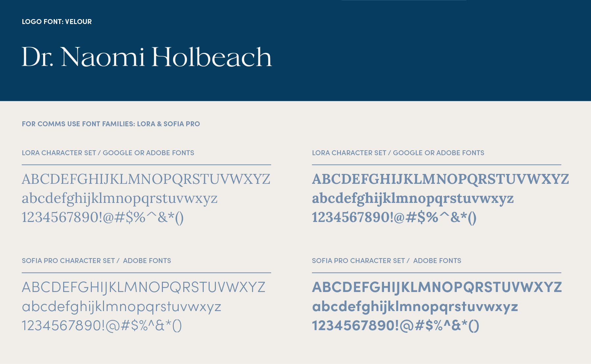Click the Lora bold numbers and symbols line
591x364 pixels.
click(394, 217)
